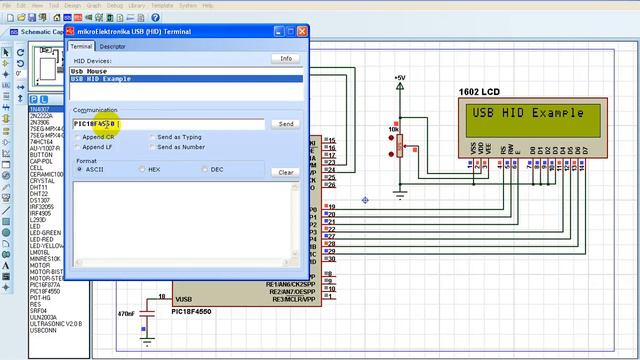Enable the Append CR checkbox
Viewport: 640px width, 360px height.
78,137
